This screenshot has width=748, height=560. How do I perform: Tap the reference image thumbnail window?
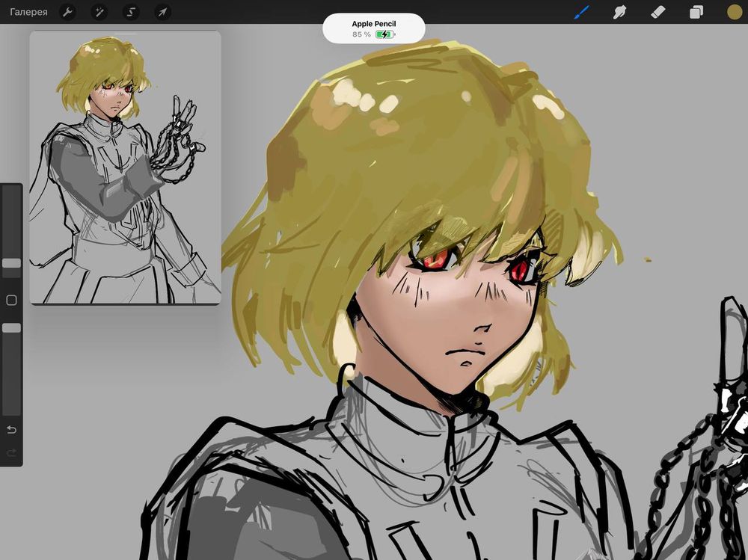coord(125,167)
